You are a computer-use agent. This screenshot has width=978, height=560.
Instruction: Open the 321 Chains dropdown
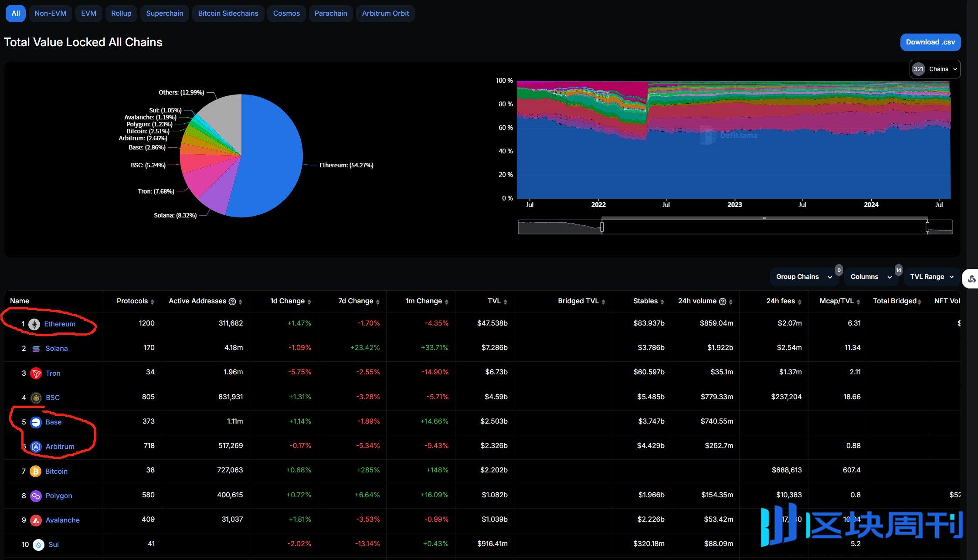coord(934,69)
